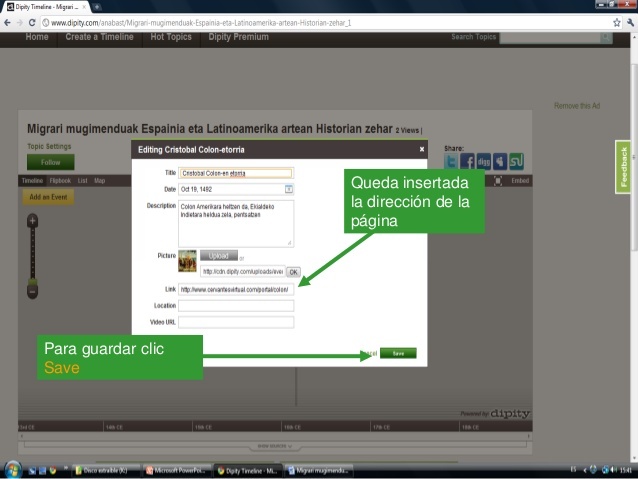
Task: Click the Windows Start orb
Action: (12, 470)
